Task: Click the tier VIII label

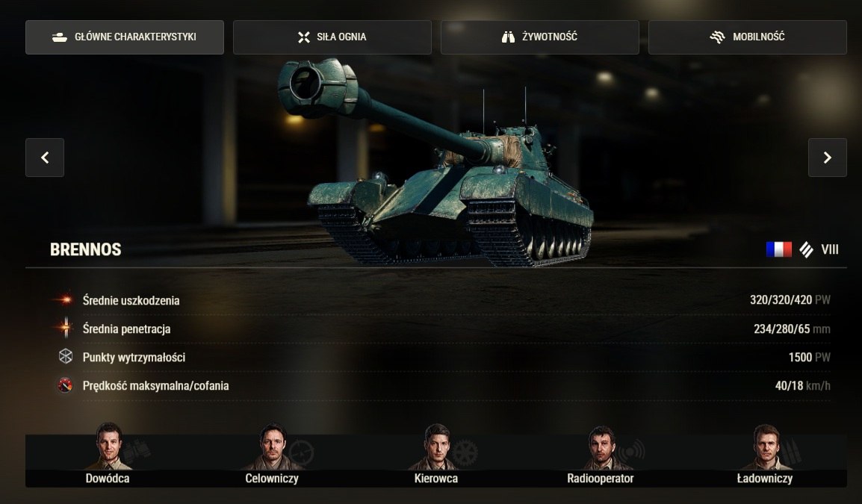Action: pos(830,249)
